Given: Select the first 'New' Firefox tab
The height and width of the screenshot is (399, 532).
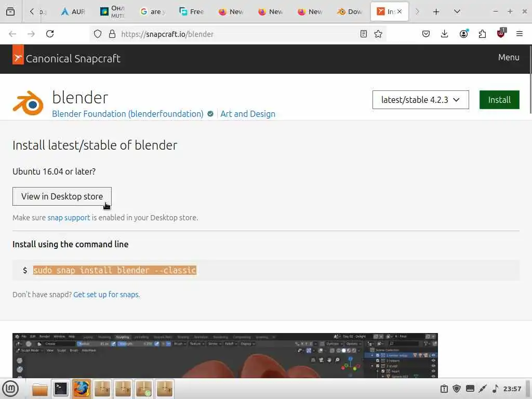Looking at the screenshot, I should (x=231, y=11).
